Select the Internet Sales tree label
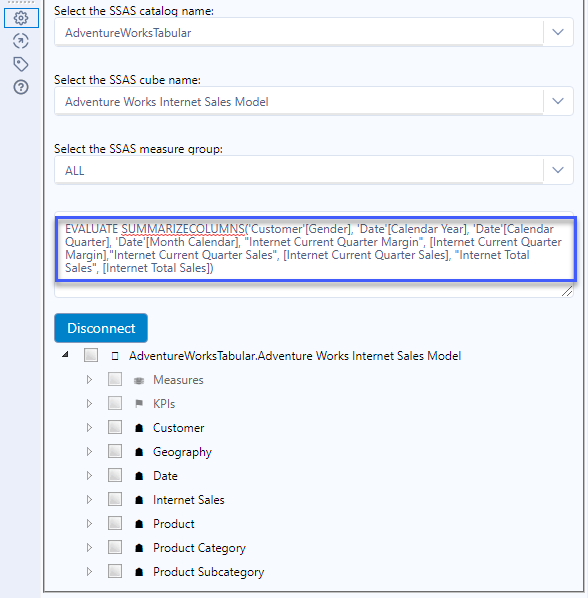588x598 pixels. coord(189,500)
